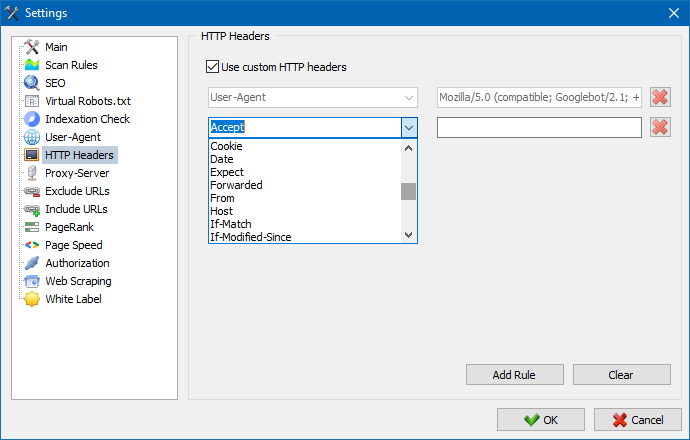This screenshot has width=690, height=440.
Task: Select HTTP Headers tree item
Action: pyautogui.click(x=79, y=155)
